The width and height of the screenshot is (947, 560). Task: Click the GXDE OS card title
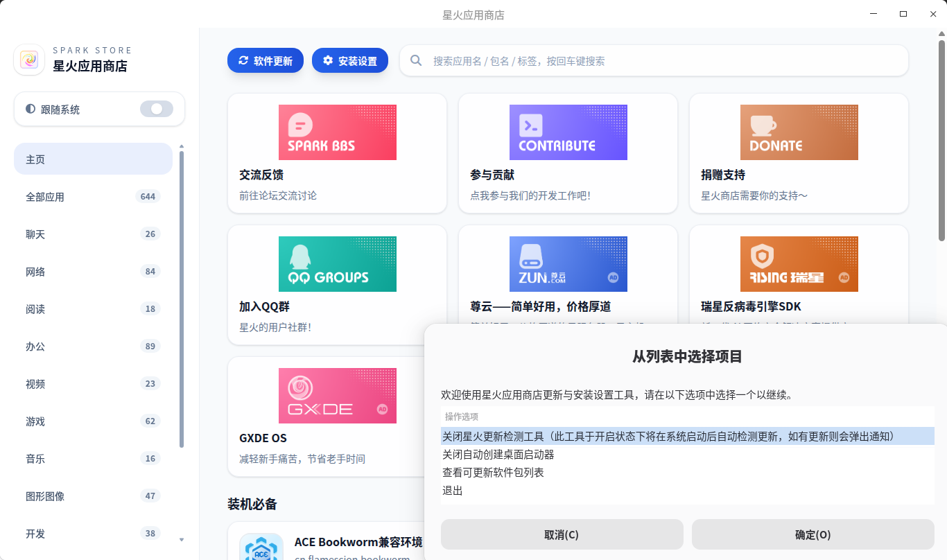pyautogui.click(x=263, y=438)
